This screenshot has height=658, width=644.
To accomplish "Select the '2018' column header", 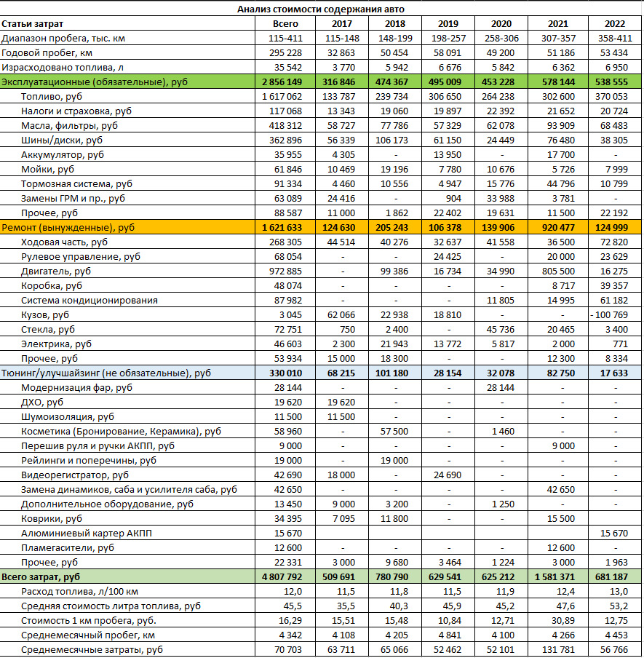I will (395, 23).
